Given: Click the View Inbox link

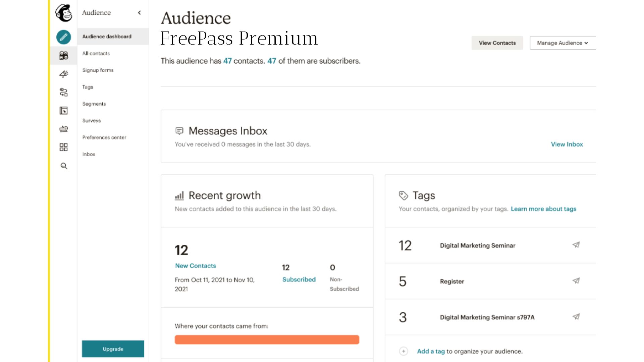Looking at the screenshot, I should pyautogui.click(x=567, y=144).
